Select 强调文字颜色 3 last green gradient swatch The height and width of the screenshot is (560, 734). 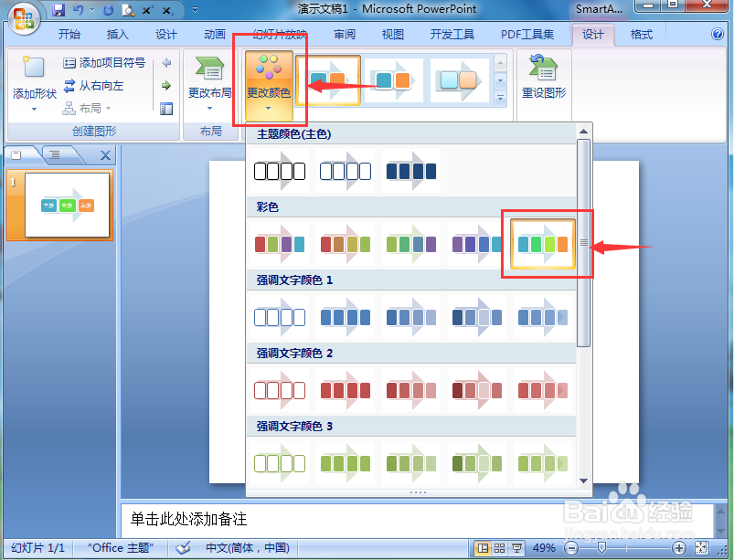543,463
